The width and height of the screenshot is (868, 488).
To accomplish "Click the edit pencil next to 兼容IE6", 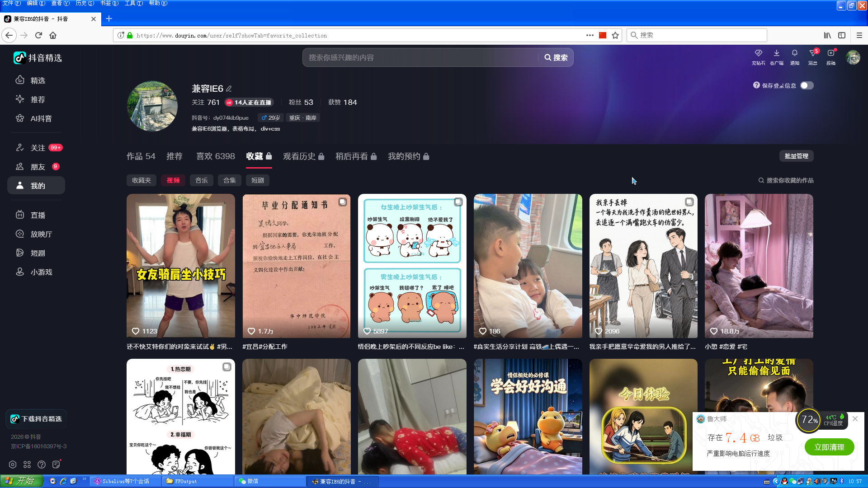I will point(229,89).
